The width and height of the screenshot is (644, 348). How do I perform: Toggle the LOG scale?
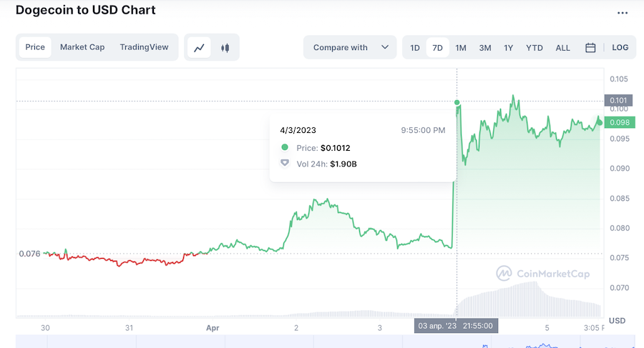point(620,48)
